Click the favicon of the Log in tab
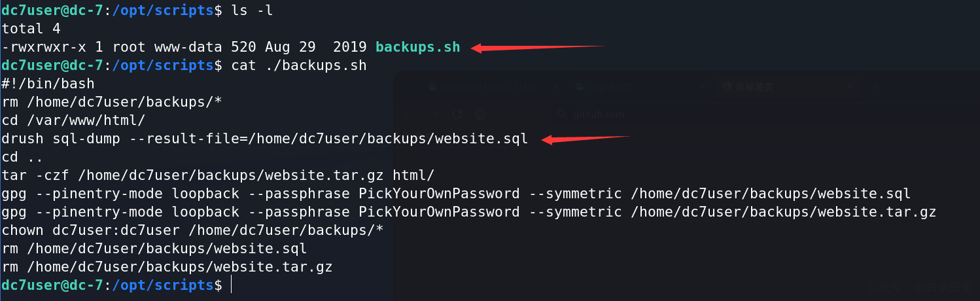 pos(580,86)
